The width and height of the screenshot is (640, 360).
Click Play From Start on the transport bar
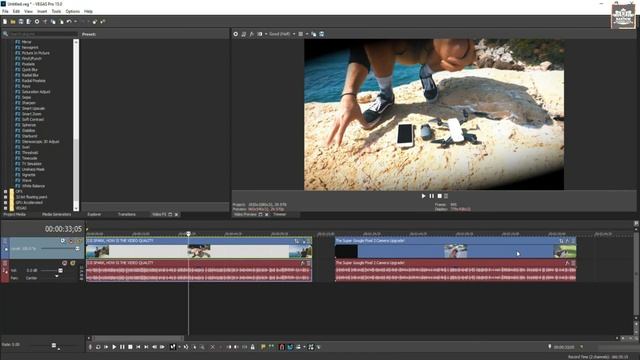coord(106,347)
